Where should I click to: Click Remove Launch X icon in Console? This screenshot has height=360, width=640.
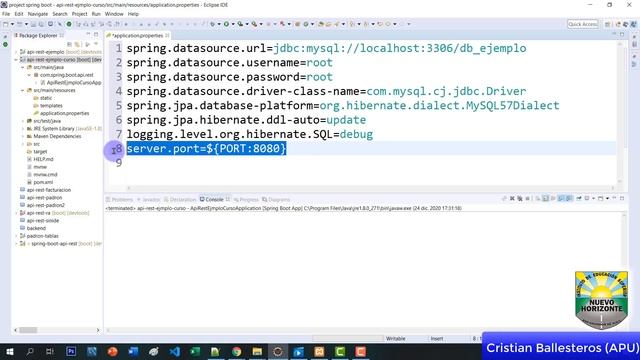point(512,198)
